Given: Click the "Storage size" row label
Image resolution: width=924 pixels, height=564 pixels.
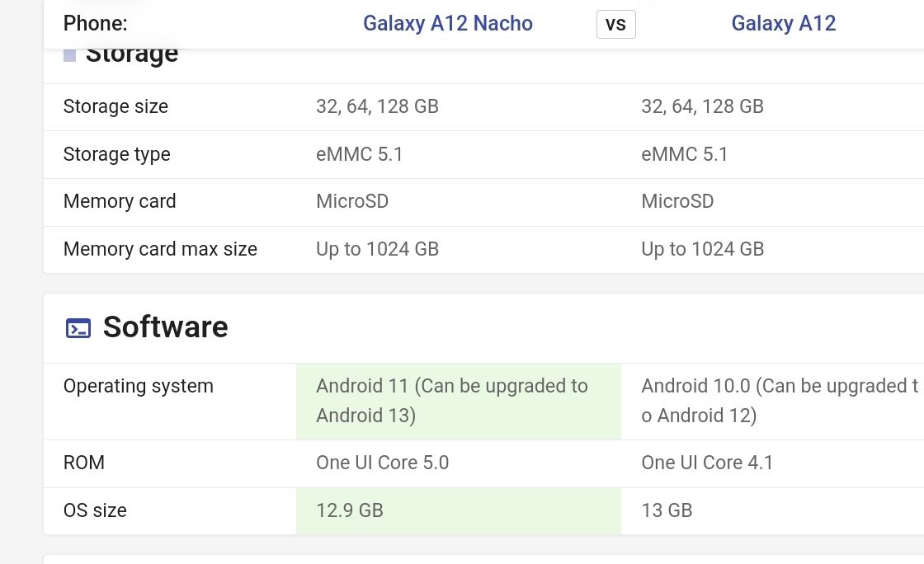Looking at the screenshot, I should [x=115, y=106].
